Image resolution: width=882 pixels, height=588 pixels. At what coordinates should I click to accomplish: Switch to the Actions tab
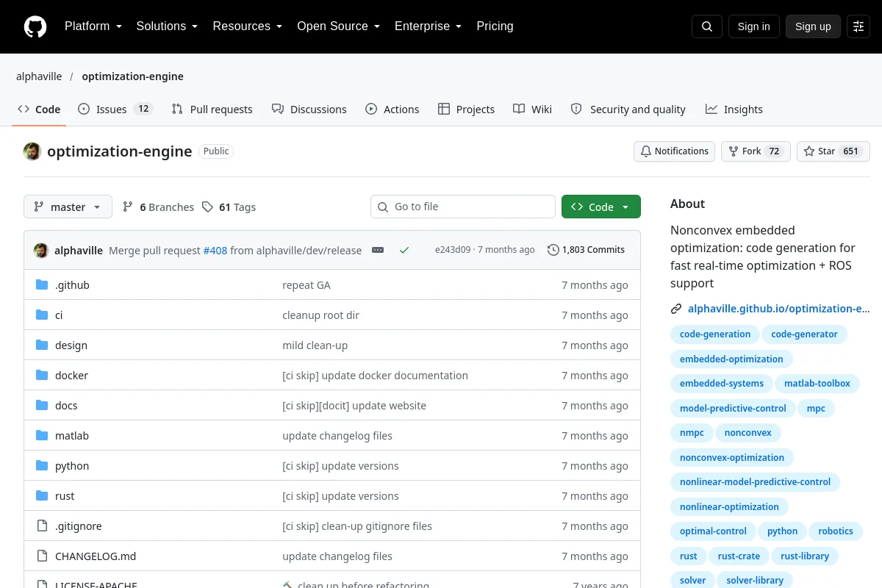click(392, 110)
